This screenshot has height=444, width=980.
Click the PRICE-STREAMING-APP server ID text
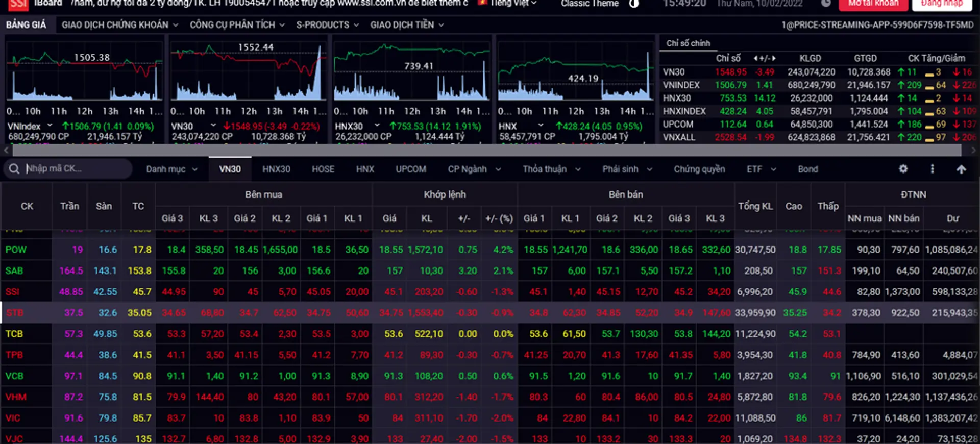pos(877,24)
